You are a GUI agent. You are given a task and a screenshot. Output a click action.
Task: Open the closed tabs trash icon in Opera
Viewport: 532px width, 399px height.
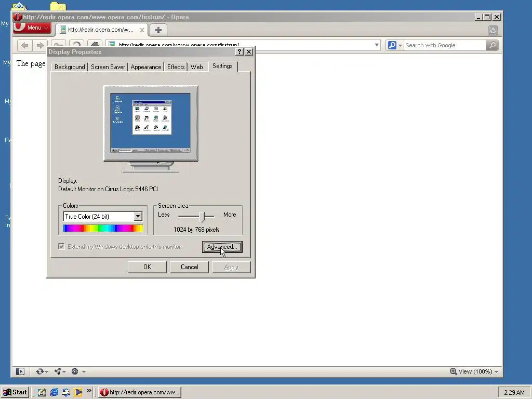(493, 31)
